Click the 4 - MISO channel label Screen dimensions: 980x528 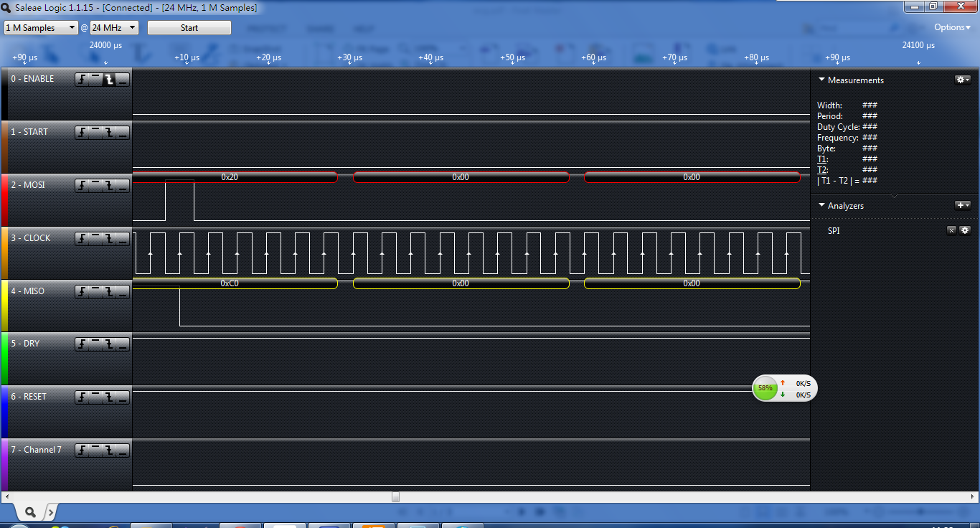click(x=27, y=291)
